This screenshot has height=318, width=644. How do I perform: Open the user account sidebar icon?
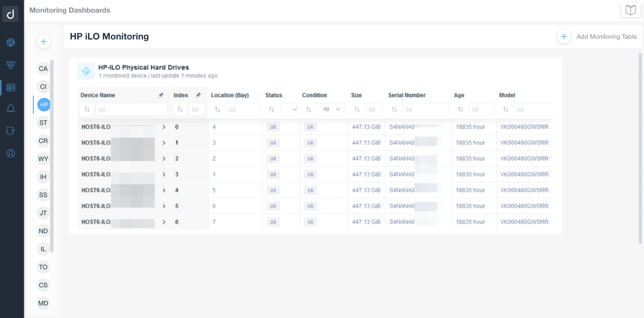[11, 153]
